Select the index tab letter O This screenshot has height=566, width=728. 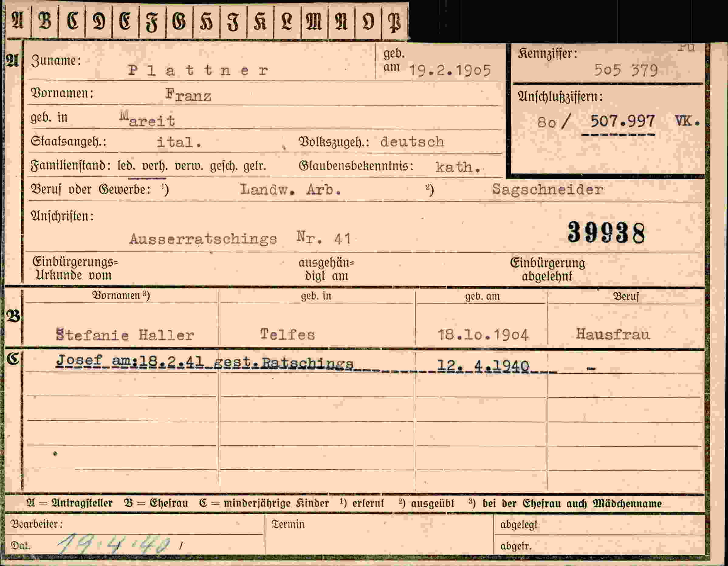click(368, 22)
